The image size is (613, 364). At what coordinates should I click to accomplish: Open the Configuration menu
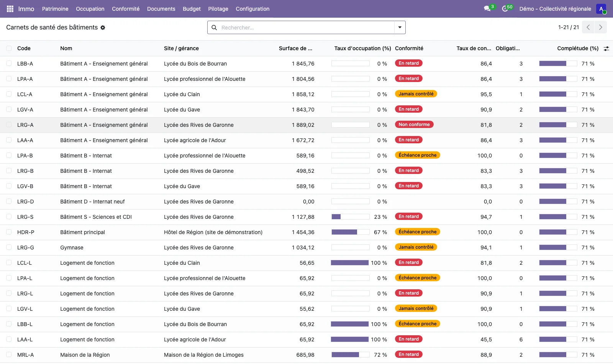[x=252, y=9]
